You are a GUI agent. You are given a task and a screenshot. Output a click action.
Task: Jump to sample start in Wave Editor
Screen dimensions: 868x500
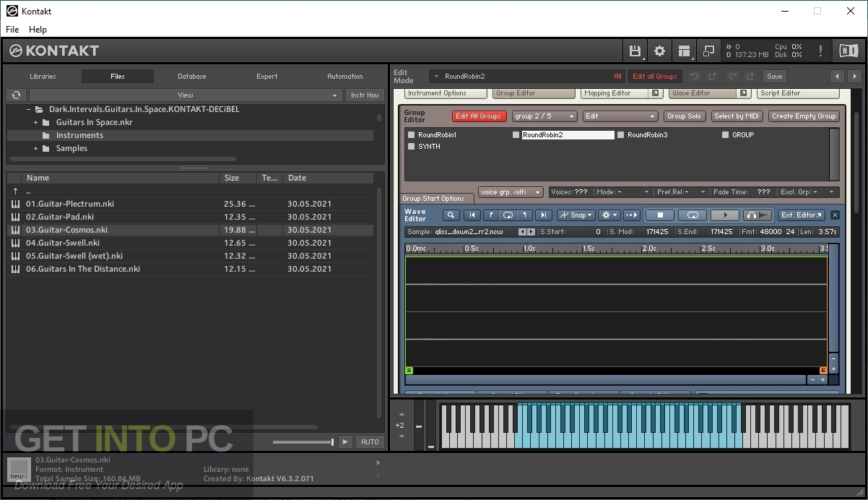pos(472,215)
